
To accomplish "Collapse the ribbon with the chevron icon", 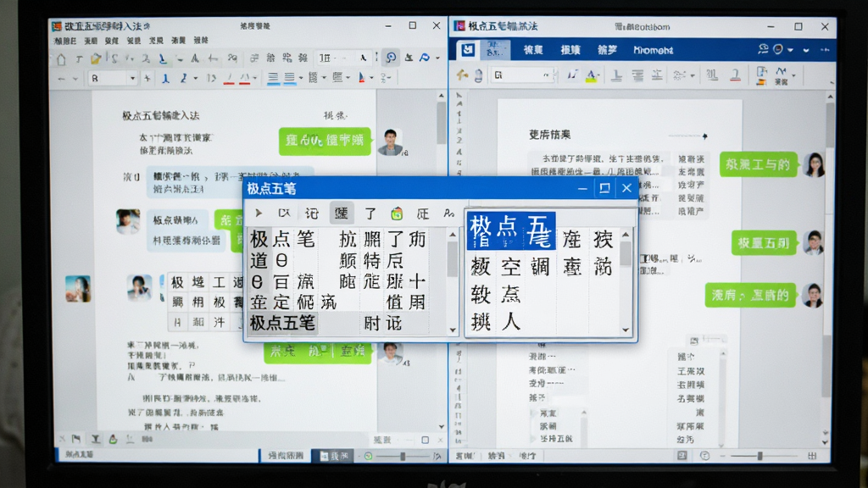I will click(x=806, y=50).
